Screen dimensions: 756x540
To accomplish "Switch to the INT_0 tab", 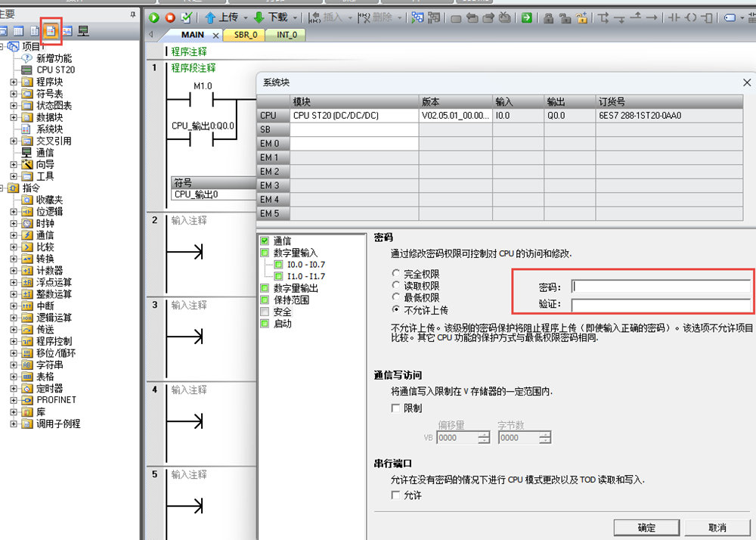I will pos(287,35).
